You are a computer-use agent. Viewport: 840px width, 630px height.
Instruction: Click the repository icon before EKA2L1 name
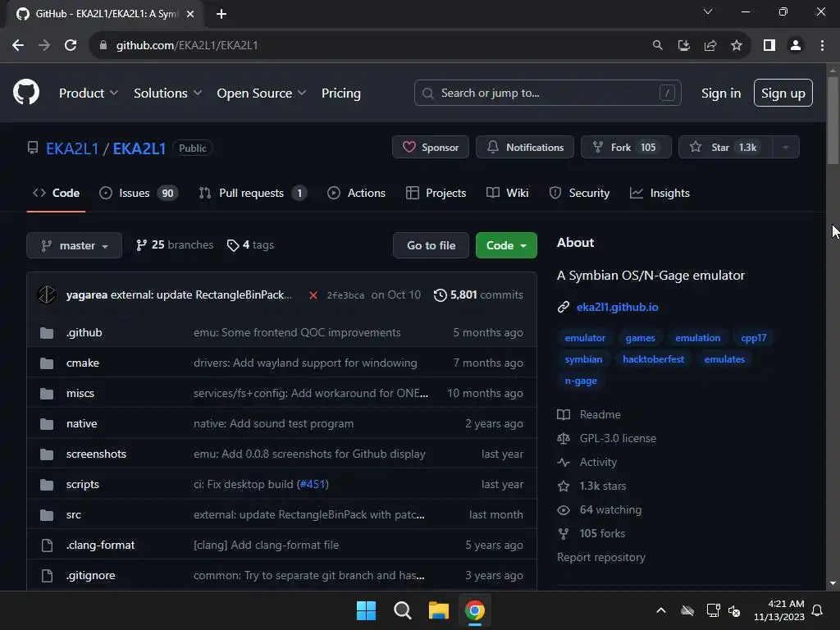(33, 148)
